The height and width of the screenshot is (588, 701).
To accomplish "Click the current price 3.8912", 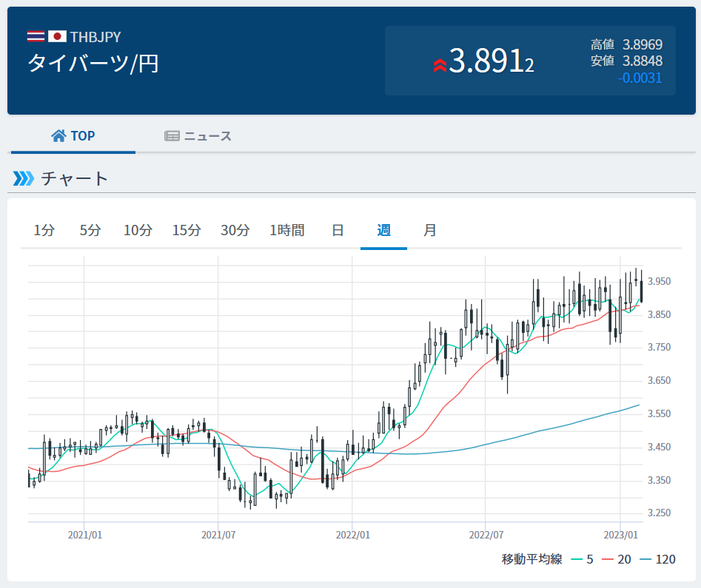I will click(x=492, y=61).
